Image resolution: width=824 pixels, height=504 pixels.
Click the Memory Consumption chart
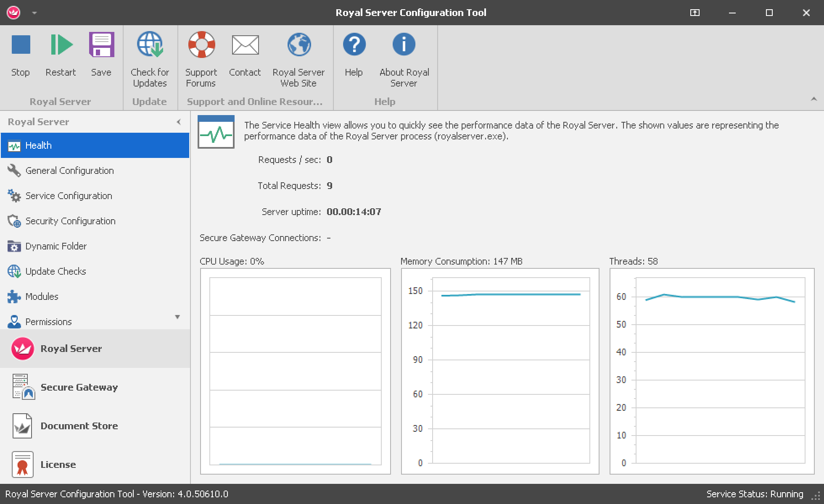coord(500,371)
